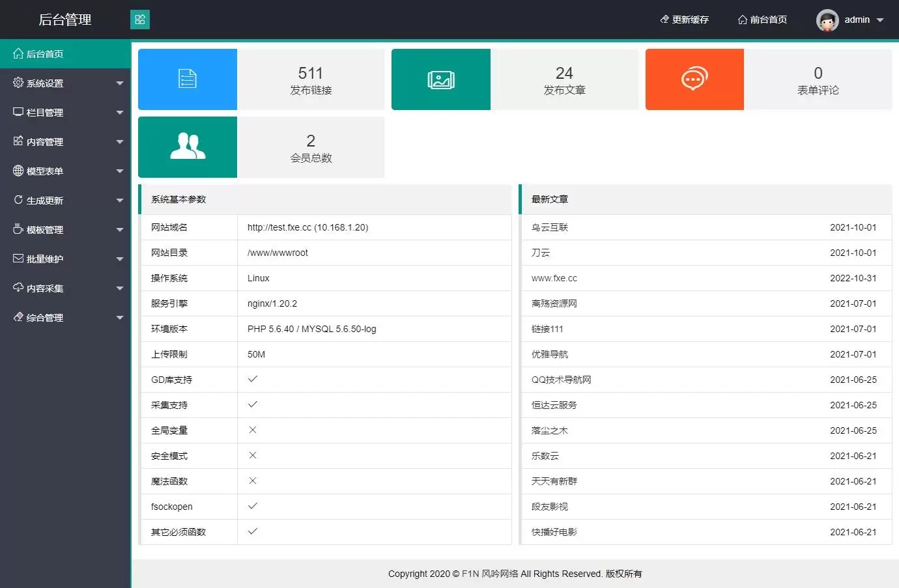Click the cloud icon for 内容采集
899x588 pixels.
(x=18, y=288)
